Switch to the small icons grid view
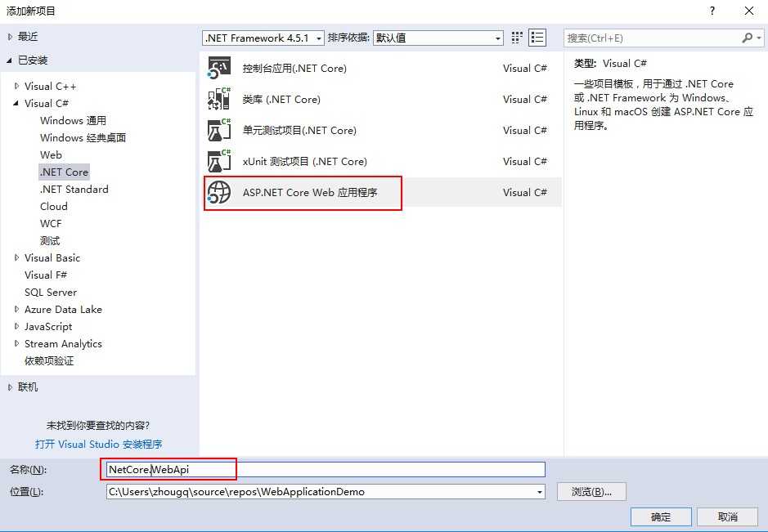This screenshot has height=532, width=768. coord(517,38)
